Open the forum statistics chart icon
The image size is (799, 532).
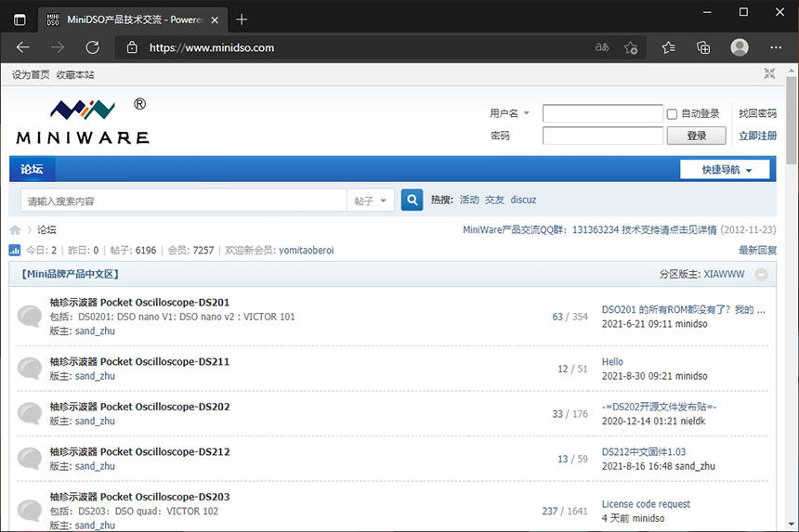tap(15, 250)
